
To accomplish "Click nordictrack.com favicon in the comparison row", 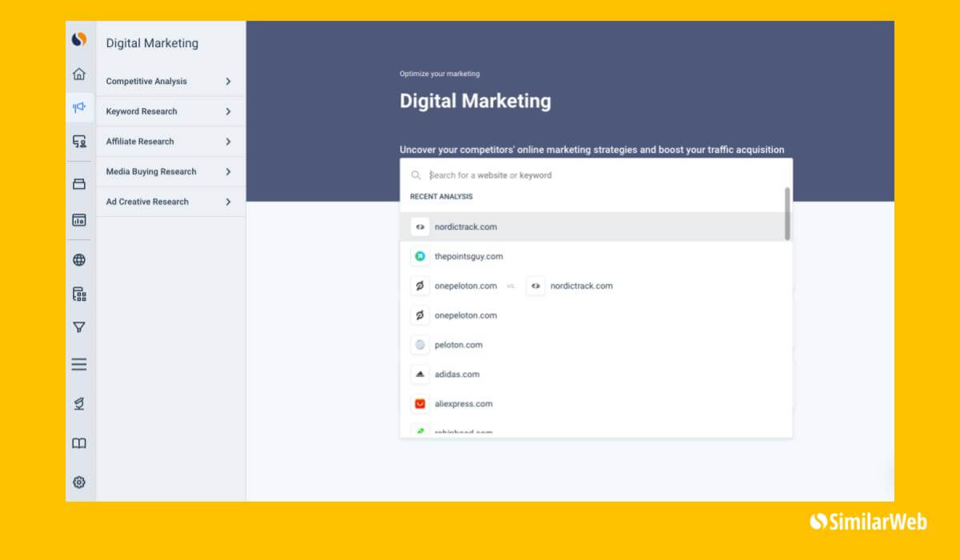I will click(x=535, y=286).
